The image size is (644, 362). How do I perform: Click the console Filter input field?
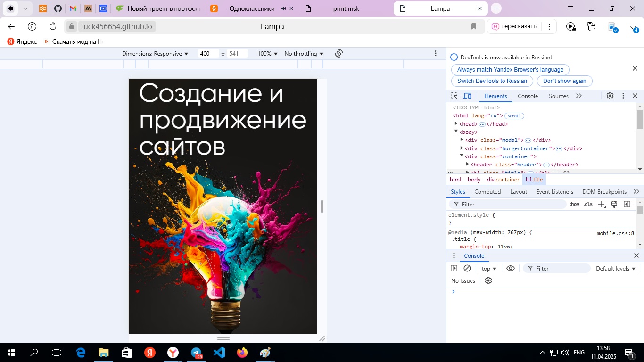(x=557, y=268)
